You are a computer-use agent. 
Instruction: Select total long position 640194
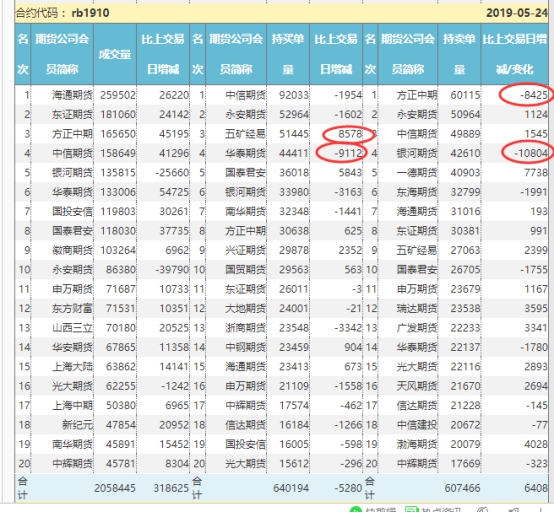[x=291, y=488]
